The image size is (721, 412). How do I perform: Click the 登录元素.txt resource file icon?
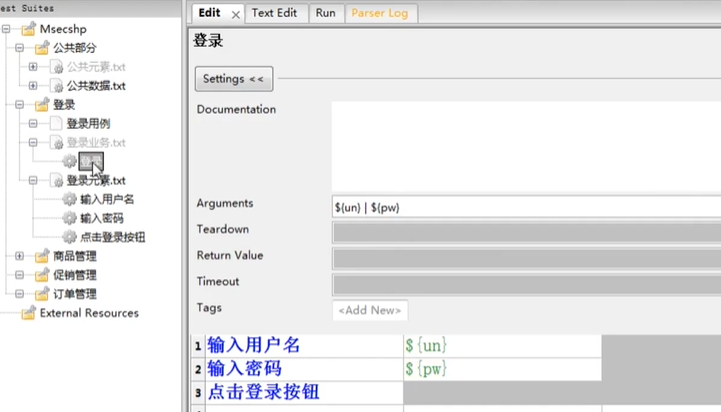pyautogui.click(x=56, y=181)
